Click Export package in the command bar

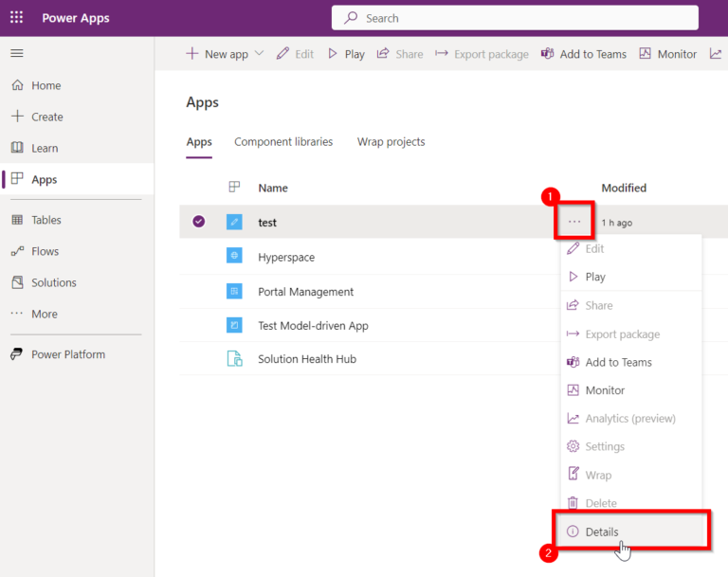(482, 54)
